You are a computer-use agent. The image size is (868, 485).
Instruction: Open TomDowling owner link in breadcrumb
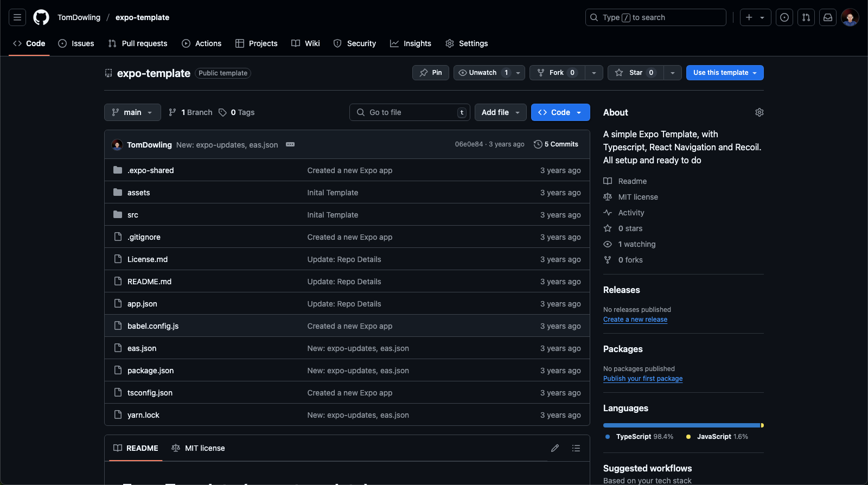[79, 17]
